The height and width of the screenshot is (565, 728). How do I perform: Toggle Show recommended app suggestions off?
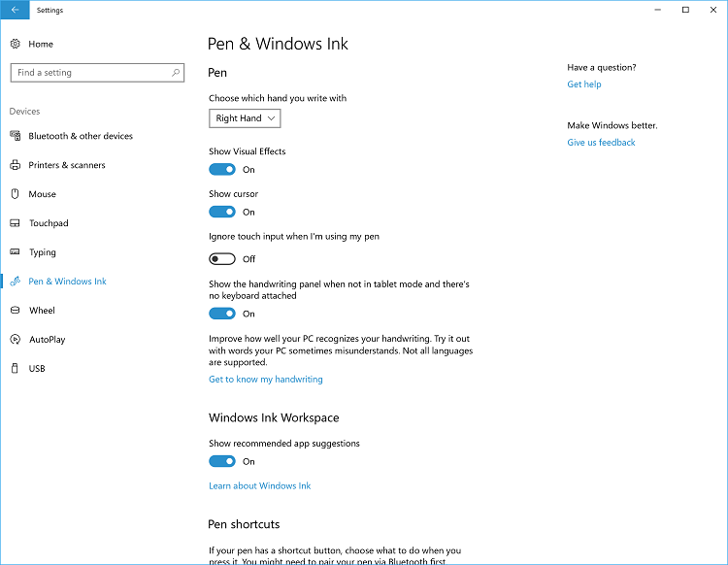tap(222, 462)
